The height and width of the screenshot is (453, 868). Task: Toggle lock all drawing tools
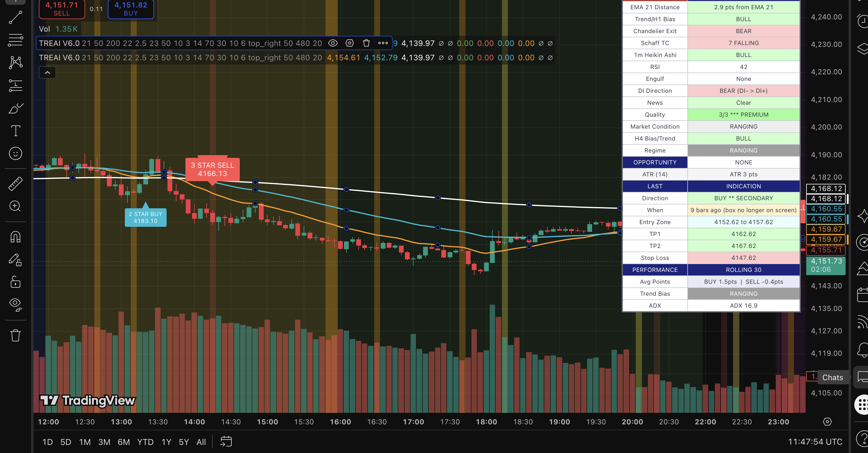pos(16,282)
